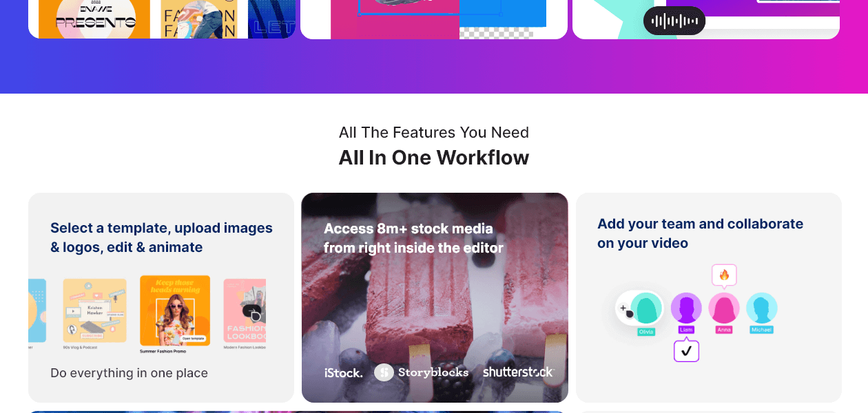Click the 'Access 8m+ stock media' card heading
Screen dimensions: 868x413
[x=414, y=238]
